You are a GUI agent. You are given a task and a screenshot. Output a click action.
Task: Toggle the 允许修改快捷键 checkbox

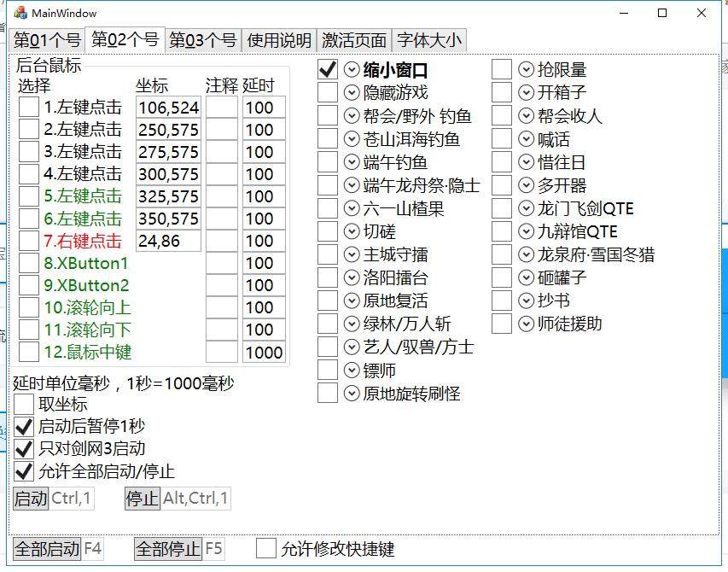[266, 549]
